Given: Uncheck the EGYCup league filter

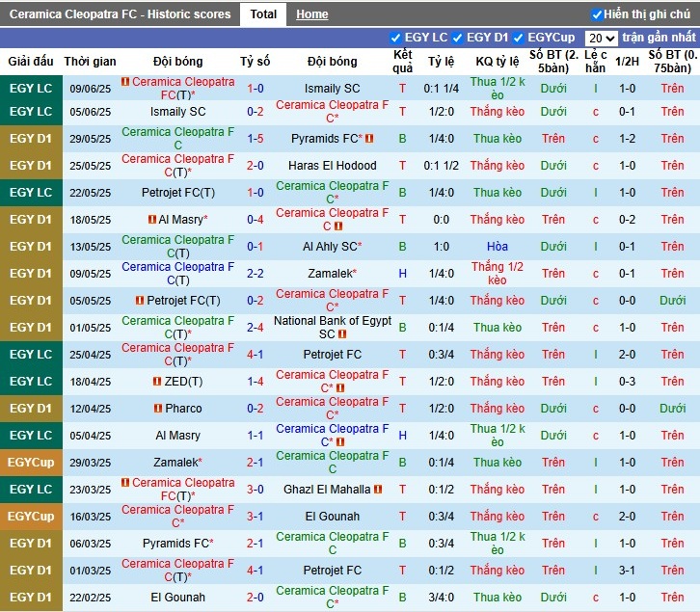Looking at the screenshot, I should pyautogui.click(x=519, y=38).
